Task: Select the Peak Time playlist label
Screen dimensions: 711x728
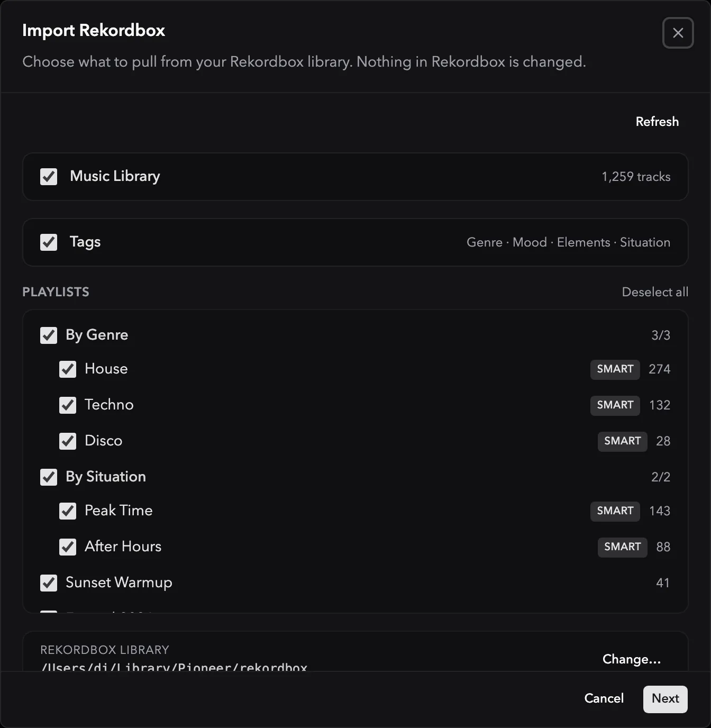Action: (118, 511)
